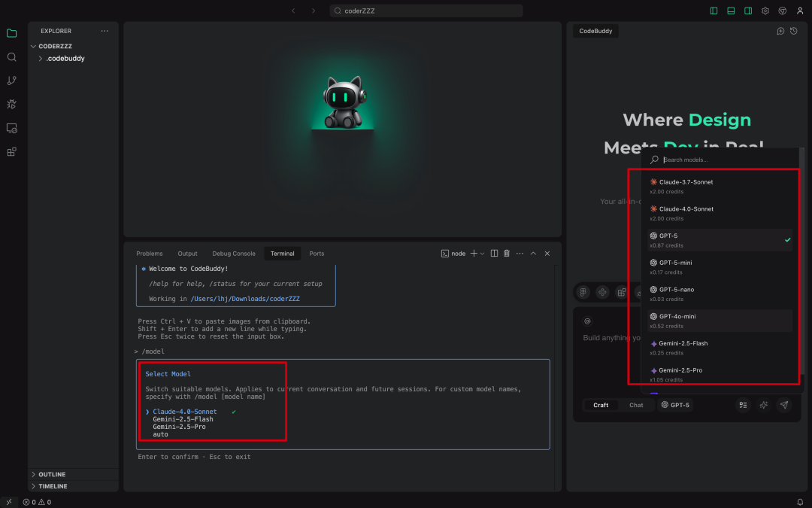The width and height of the screenshot is (812, 508).
Task: Click the @ mention icon in chat box
Action: (588, 321)
